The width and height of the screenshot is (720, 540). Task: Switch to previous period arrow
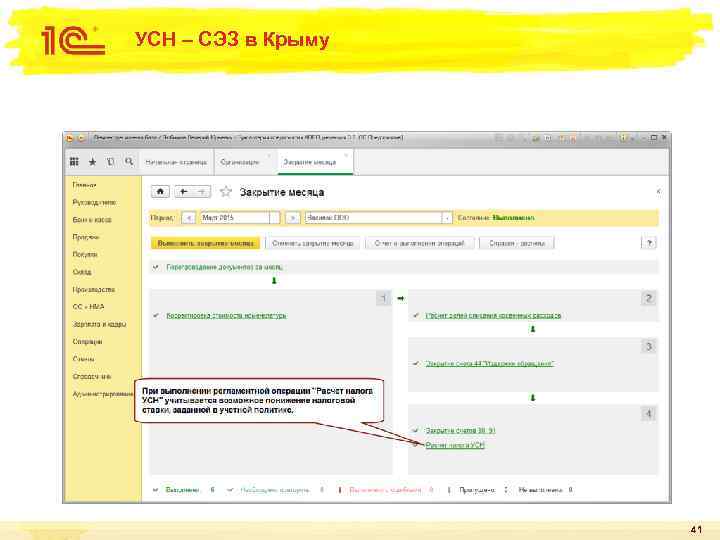pos(188,218)
